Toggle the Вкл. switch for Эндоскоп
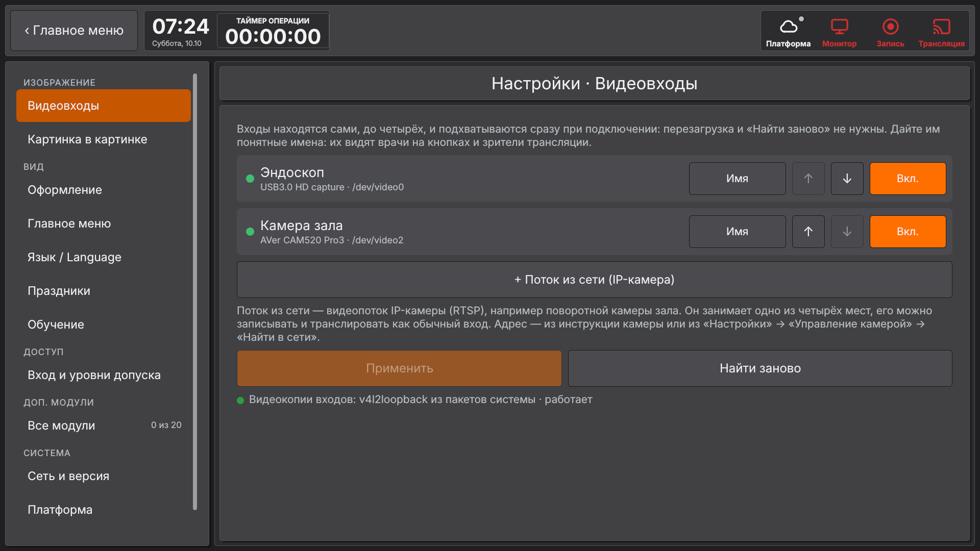 click(908, 179)
